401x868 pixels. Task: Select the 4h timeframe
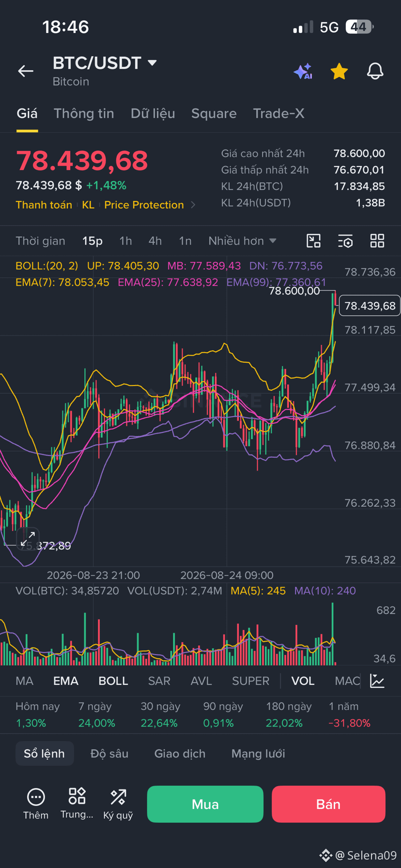(155, 241)
